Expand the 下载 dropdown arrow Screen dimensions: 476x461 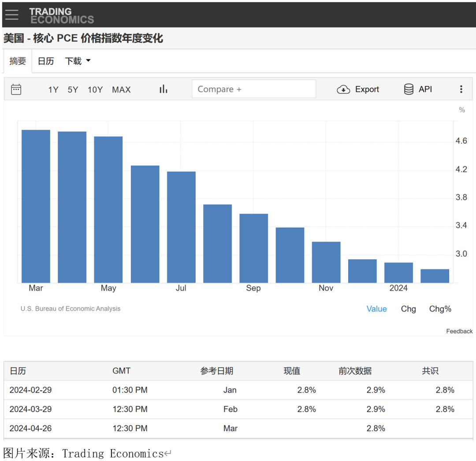[88, 61]
